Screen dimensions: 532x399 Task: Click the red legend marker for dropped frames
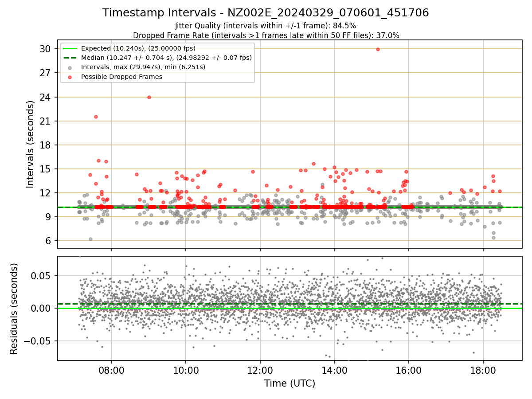pyautogui.click(x=70, y=77)
